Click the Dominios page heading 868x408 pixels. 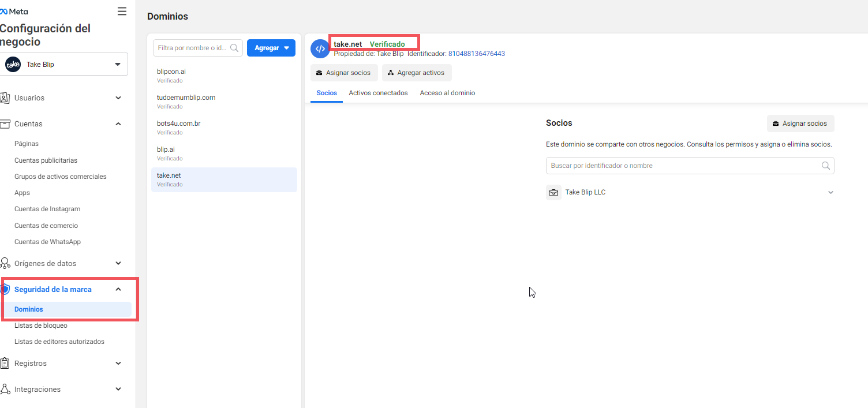(167, 17)
